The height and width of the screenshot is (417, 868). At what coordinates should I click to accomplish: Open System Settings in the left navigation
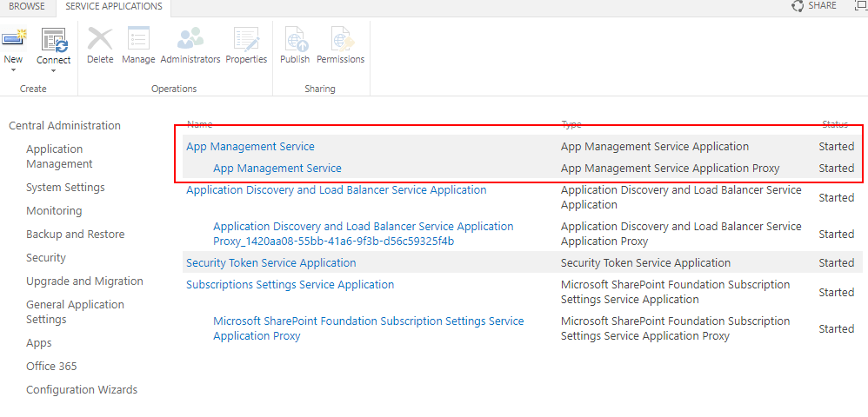pyautogui.click(x=65, y=187)
